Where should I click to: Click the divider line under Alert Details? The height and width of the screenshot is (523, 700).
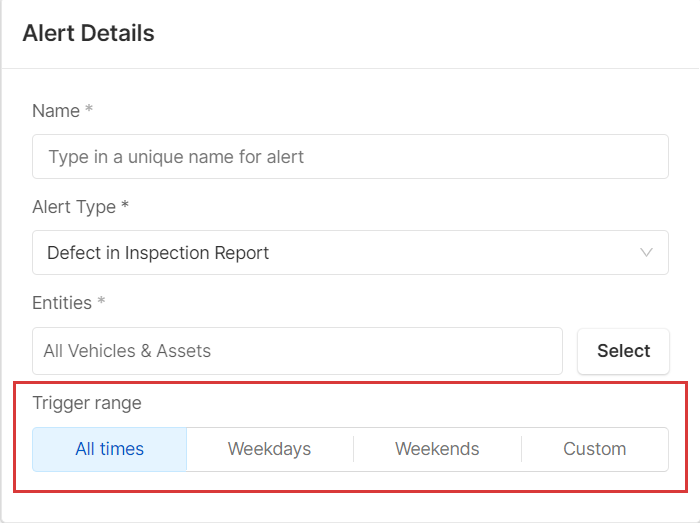tap(350, 68)
